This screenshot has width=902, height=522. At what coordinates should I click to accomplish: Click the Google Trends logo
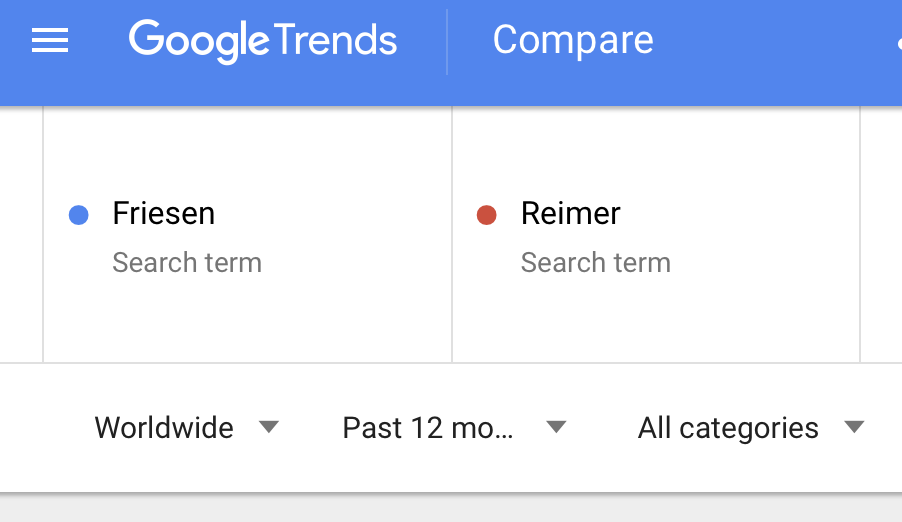[263, 41]
